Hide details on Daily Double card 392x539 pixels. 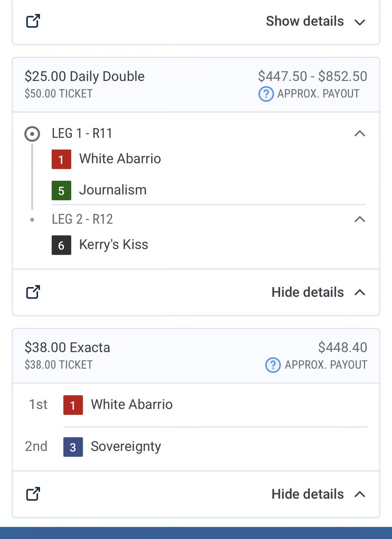318,292
